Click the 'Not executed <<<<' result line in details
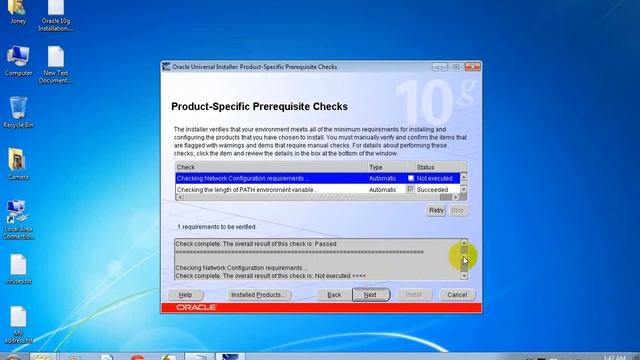The image size is (640, 360). 271,276
